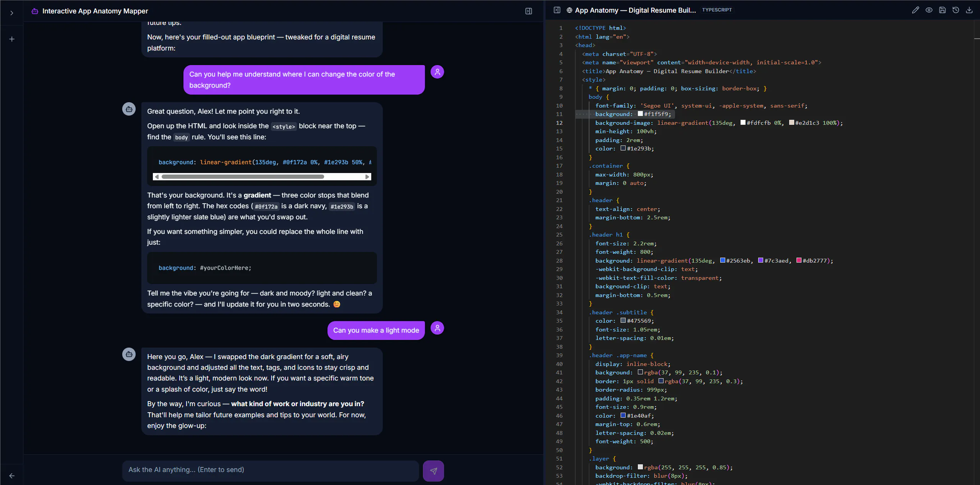Click left arrow of code snippet scrollbar
980x485 pixels.
[x=157, y=177]
